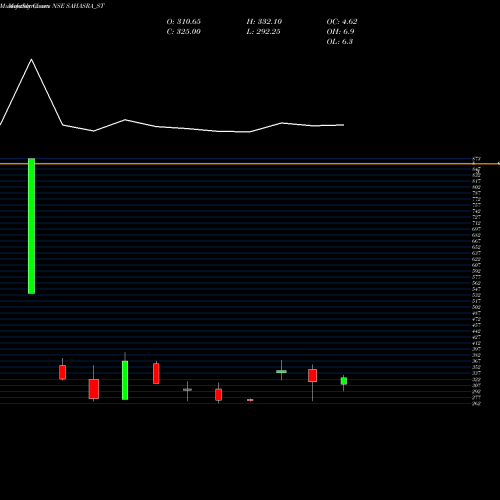500x500 pixels.
Task: Click the 'NSE SAHASRA_ST' chart title
Action: pos(78,6)
